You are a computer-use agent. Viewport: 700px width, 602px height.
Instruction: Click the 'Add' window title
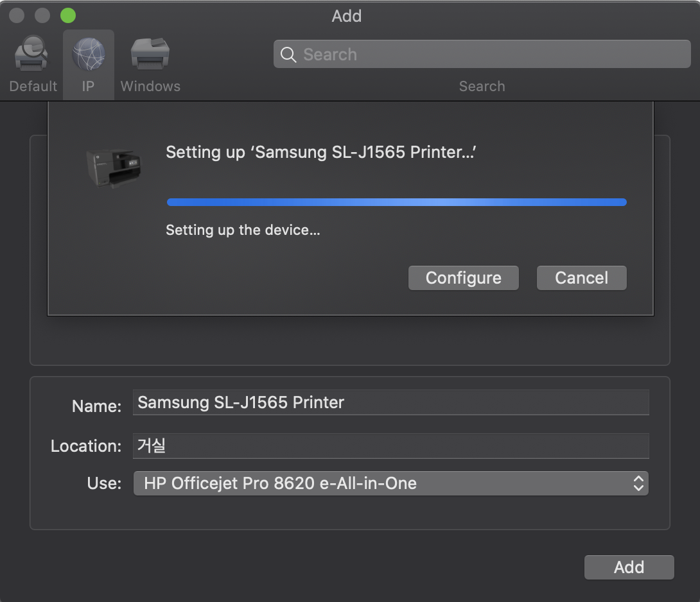346,16
